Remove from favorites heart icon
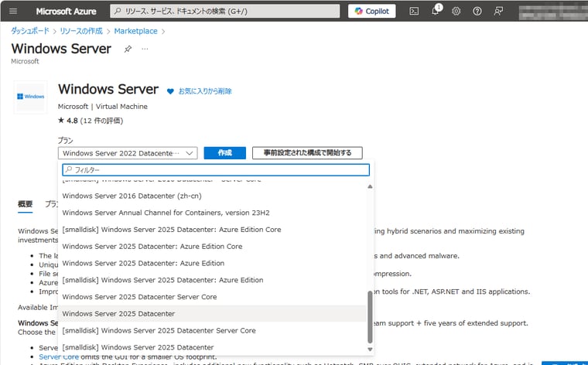Screen dimensions: 588x365 (170, 91)
